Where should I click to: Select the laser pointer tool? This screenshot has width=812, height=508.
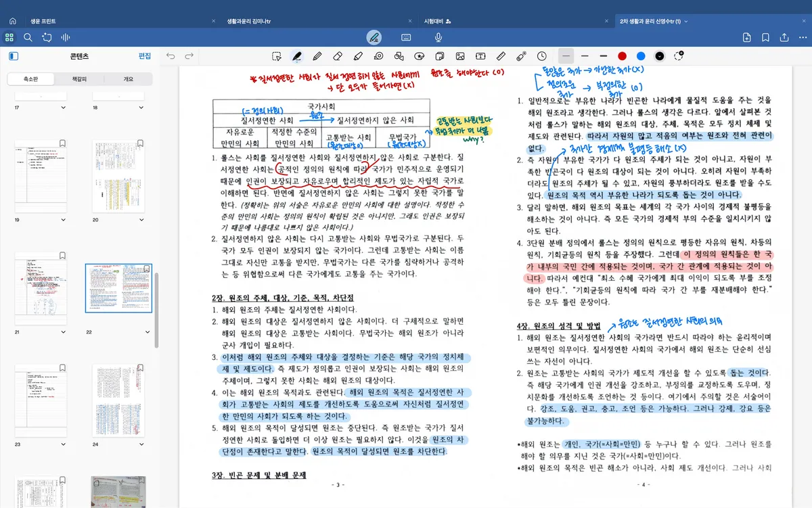pyautogui.click(x=521, y=55)
